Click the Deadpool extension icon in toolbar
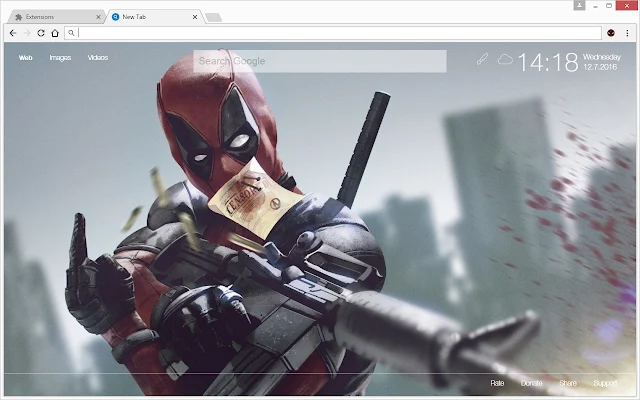The image size is (640, 400). click(x=611, y=33)
